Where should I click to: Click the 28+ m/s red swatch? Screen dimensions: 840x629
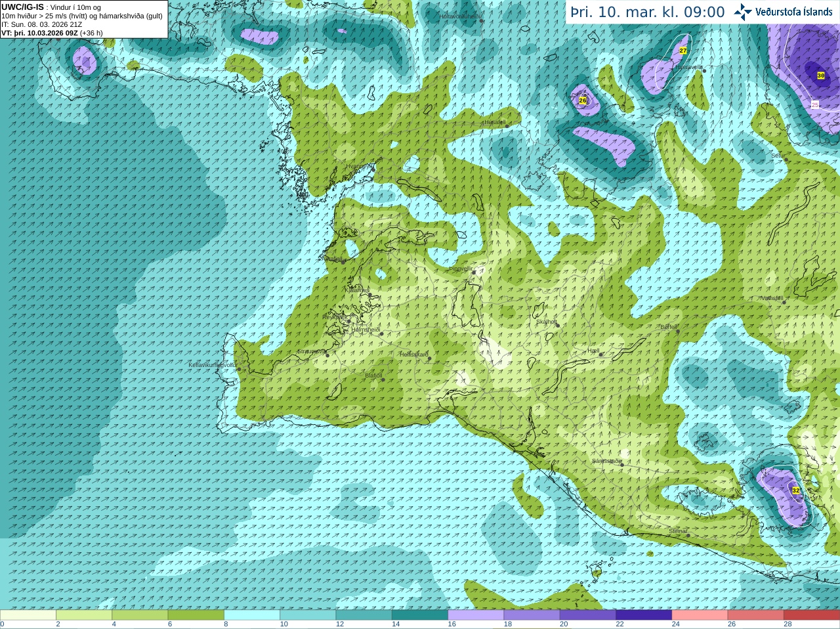point(812,615)
